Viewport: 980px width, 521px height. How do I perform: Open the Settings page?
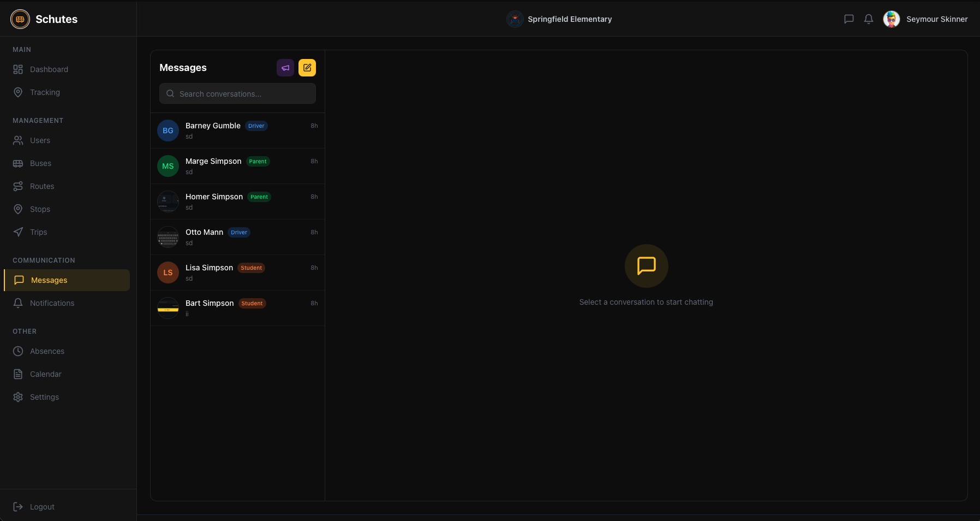coord(44,397)
